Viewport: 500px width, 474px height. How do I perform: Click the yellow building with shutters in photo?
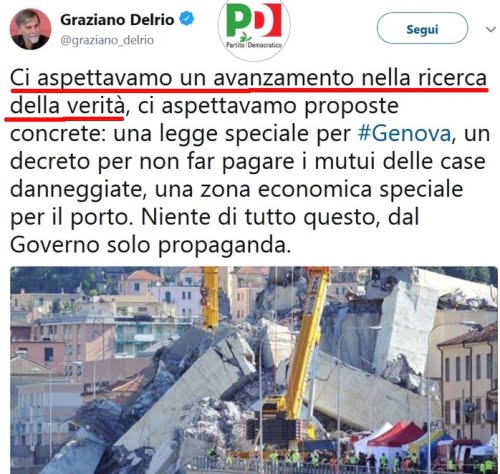tap(468, 377)
